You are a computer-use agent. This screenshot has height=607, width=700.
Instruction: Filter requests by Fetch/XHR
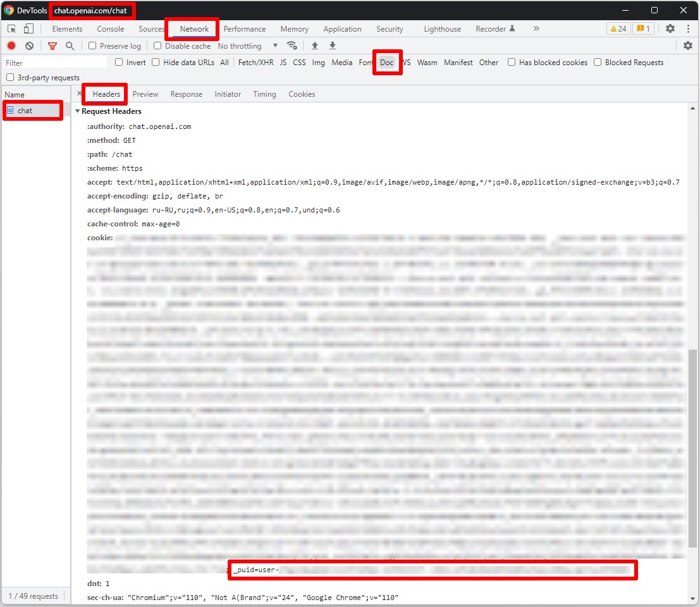(256, 63)
